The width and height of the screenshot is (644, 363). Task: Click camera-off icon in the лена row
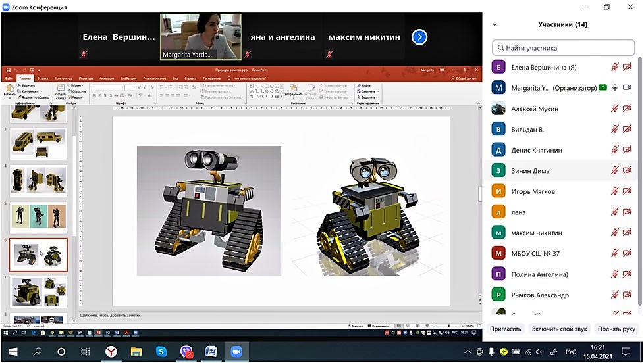(627, 212)
